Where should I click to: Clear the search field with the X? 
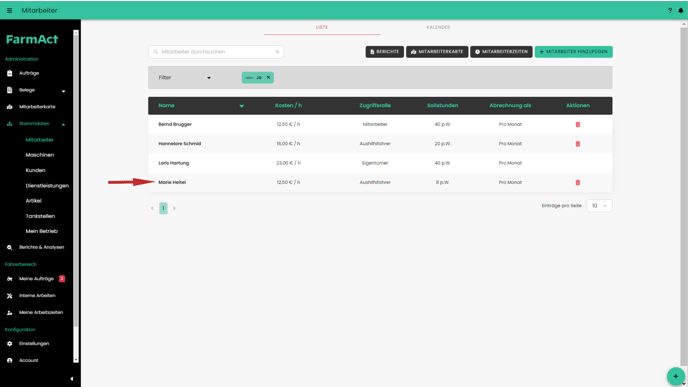point(277,52)
